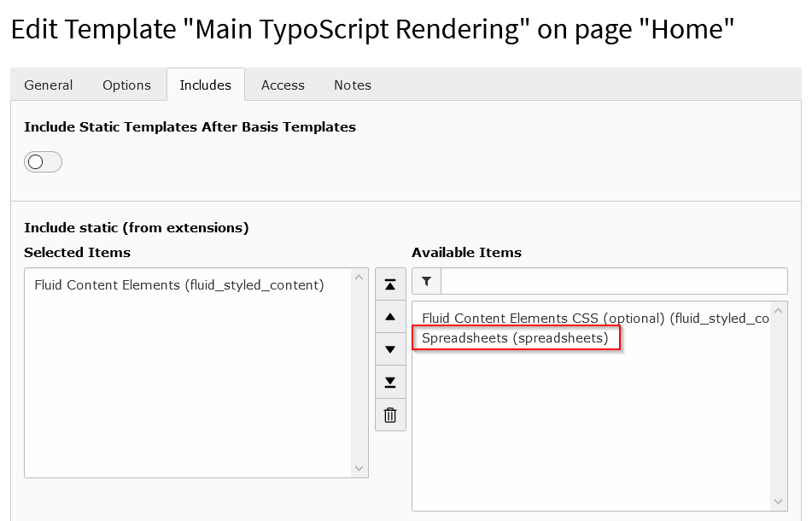Viewport: 812px width, 521px height.
Task: Open the Notes tab
Action: click(352, 85)
